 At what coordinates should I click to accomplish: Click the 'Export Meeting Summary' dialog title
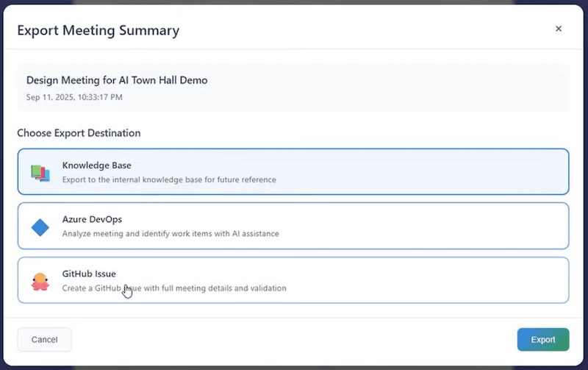pos(98,30)
